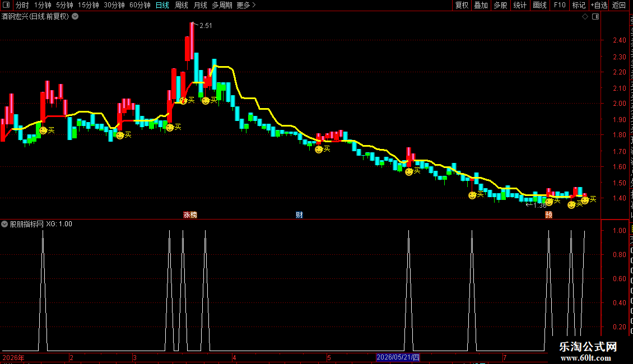The width and height of the screenshot is (633, 364).
Task: Open the dropdown beside 股朋指标网 indicator title
Action: click(x=4, y=224)
